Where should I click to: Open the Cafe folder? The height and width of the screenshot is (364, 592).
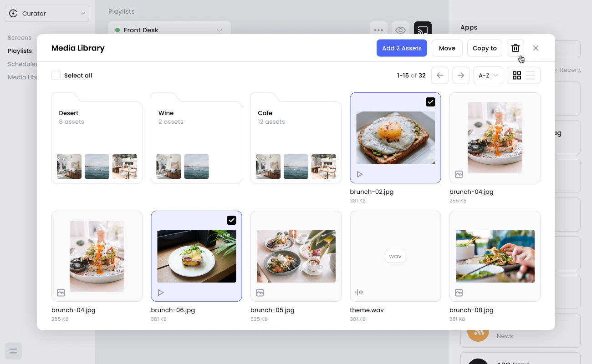click(x=296, y=138)
